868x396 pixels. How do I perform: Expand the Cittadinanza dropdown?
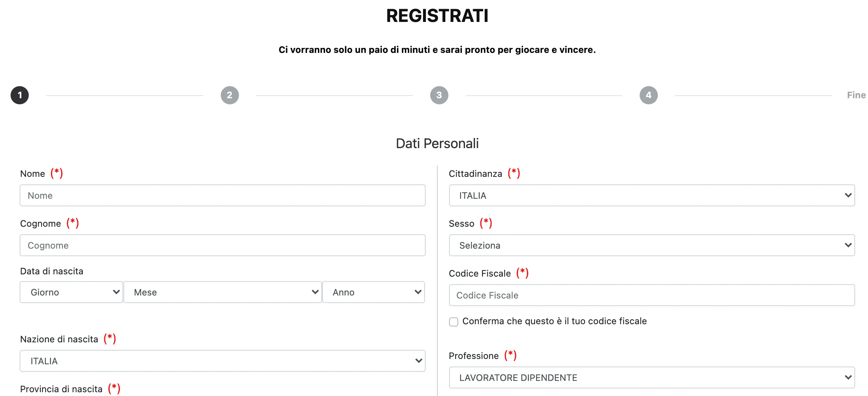652,195
